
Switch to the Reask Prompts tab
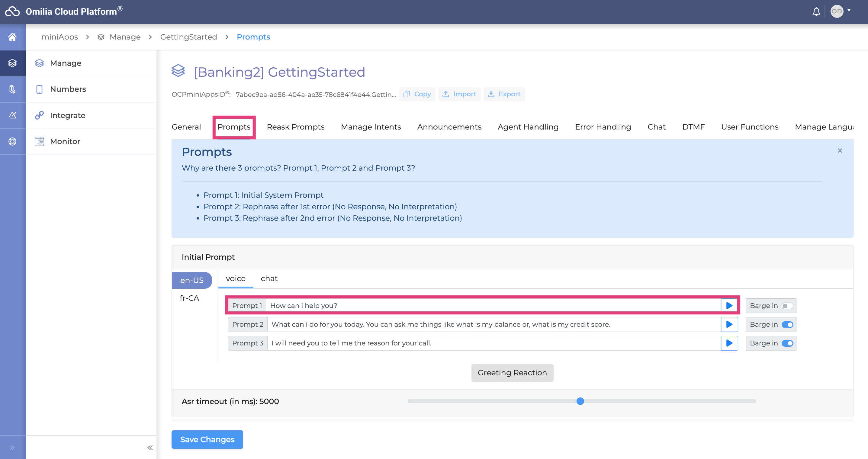(295, 127)
